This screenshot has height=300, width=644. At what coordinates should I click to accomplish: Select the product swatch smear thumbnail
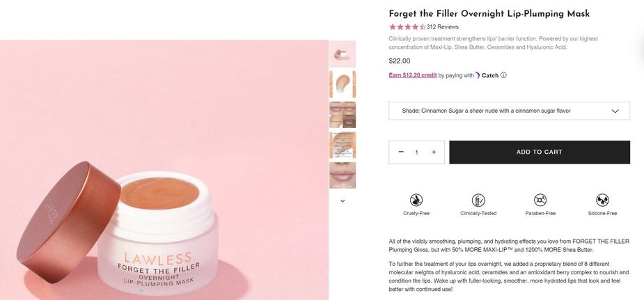(x=343, y=84)
